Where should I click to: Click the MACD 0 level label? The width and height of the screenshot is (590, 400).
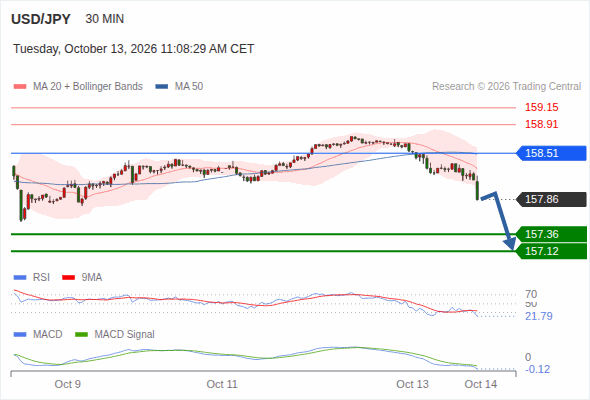(x=528, y=357)
